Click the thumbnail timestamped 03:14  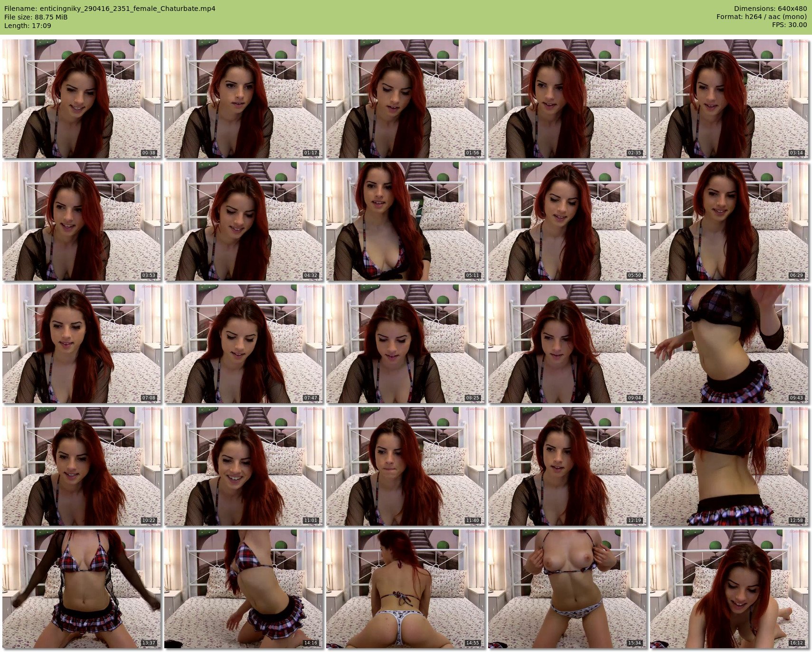click(729, 99)
